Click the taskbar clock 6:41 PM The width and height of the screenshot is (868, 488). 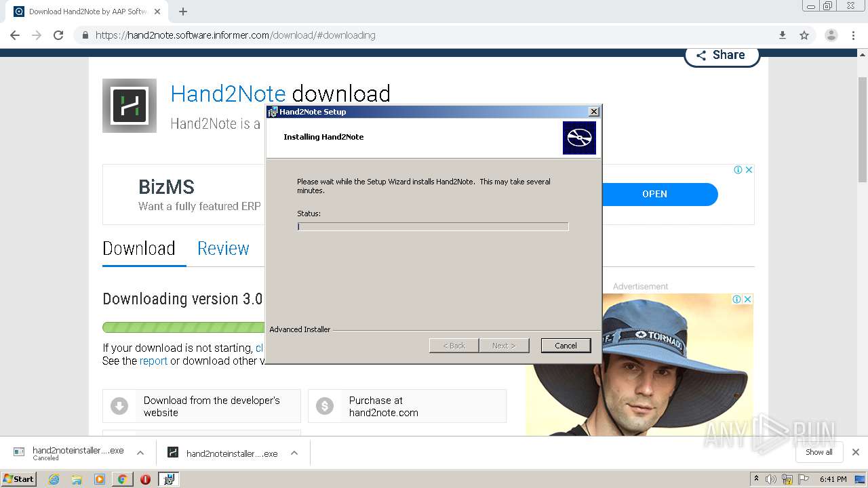[833, 479]
